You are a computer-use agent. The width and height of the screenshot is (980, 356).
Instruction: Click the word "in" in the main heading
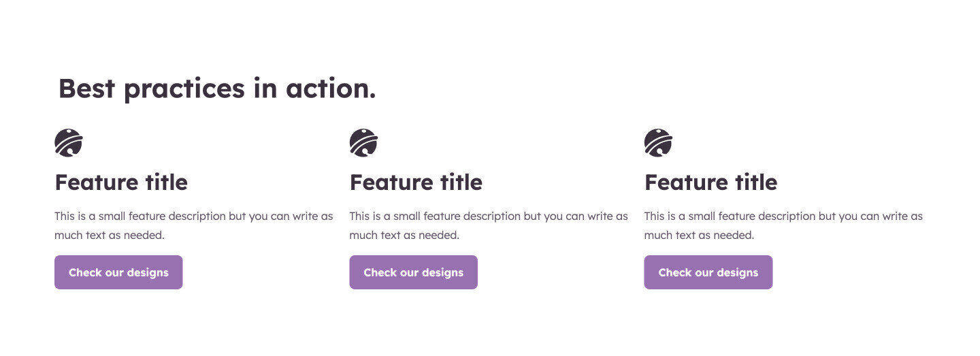point(265,88)
